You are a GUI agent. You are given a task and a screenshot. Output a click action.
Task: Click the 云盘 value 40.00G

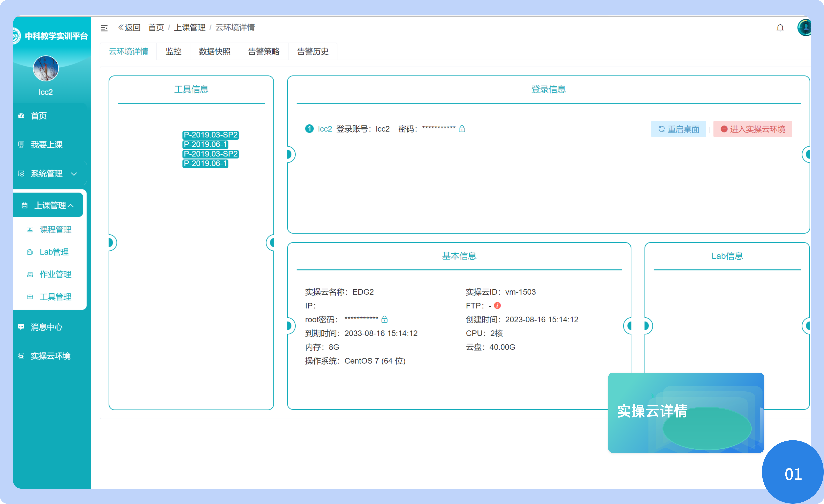(502, 347)
